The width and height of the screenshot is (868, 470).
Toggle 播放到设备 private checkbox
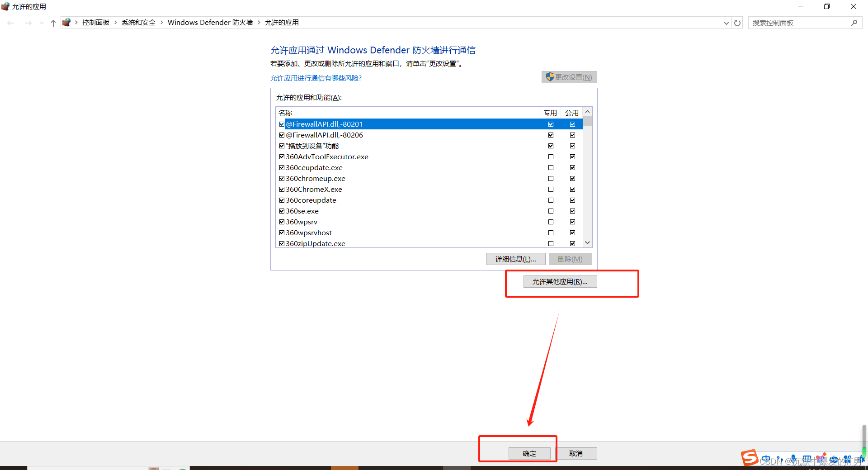[551, 146]
